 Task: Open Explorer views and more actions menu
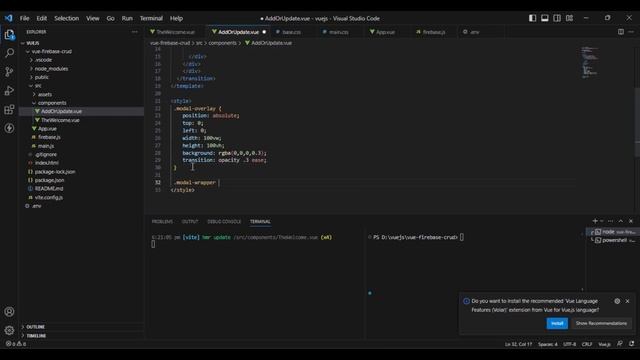point(135,32)
